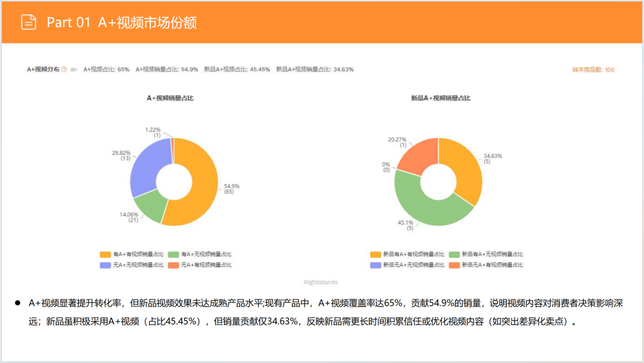Click the '新品A+视频销量占比: 34.63%' statistic
This screenshot has width=644, height=363.
click(315, 69)
